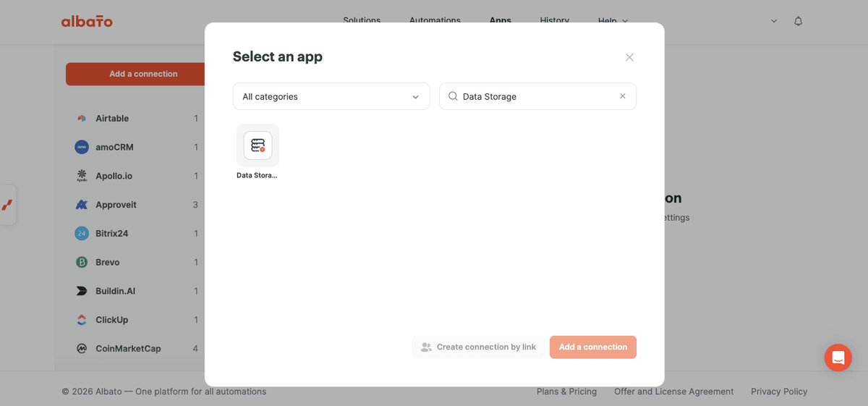Screen dimensions: 868x406
Task: Expand the Help menu
Action: coord(613,21)
